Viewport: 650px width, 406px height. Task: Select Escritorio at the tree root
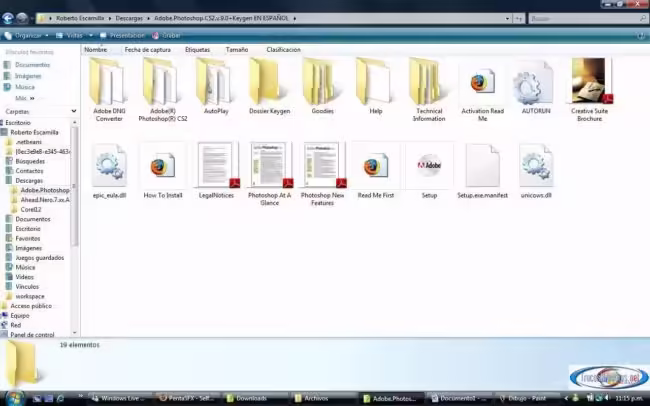coord(18,123)
